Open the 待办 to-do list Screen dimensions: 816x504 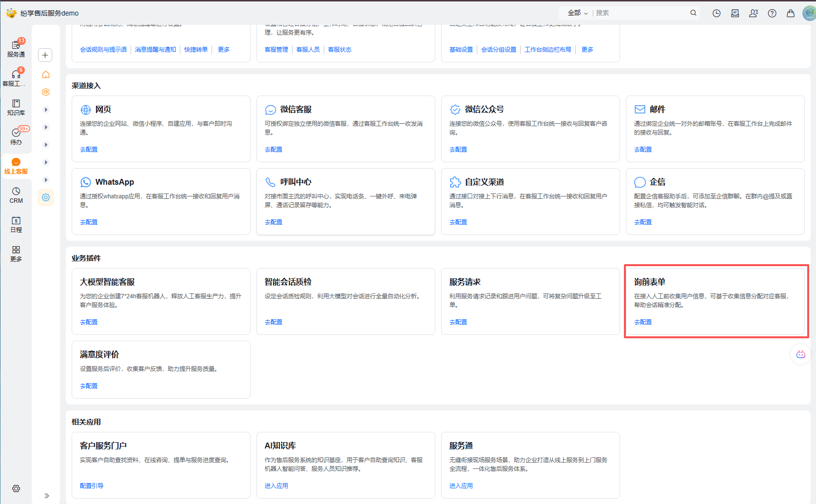coord(16,136)
